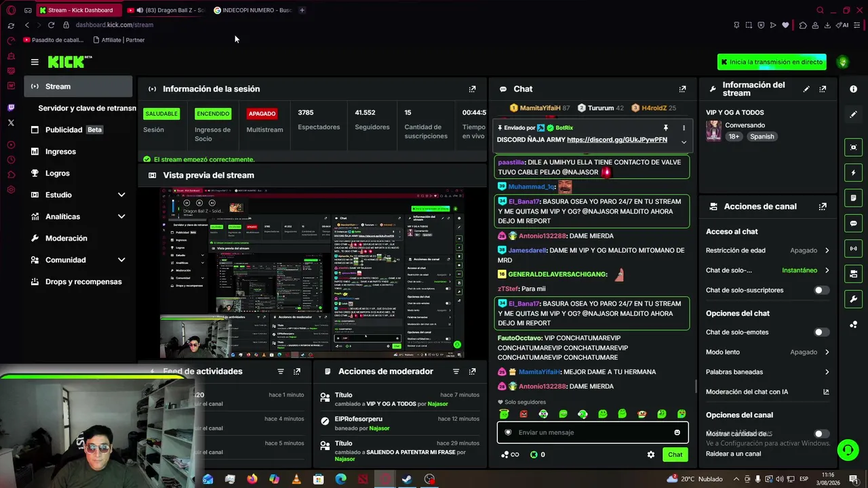Select Stream in the sidebar
The width and height of the screenshot is (868, 488).
78,87
